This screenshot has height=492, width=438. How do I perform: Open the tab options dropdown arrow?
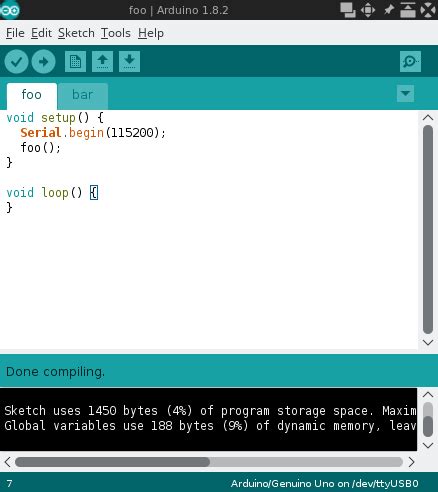pyautogui.click(x=406, y=93)
